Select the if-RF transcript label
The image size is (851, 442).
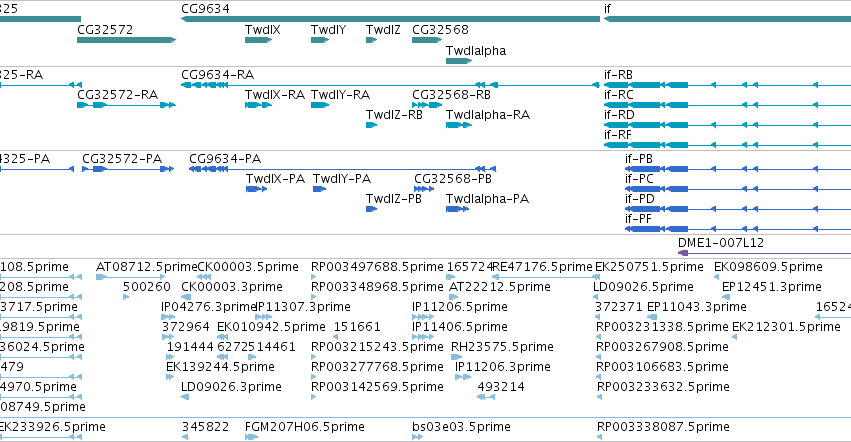(618, 135)
